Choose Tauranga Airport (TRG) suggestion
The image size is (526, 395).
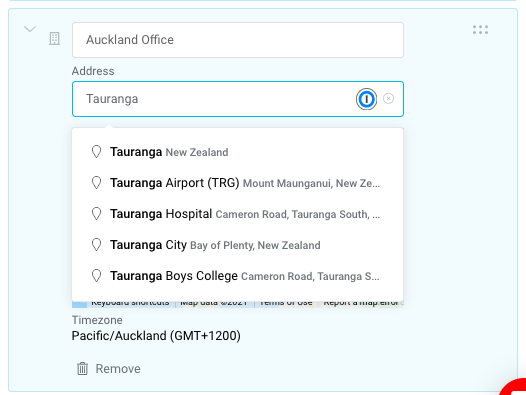[238, 183]
